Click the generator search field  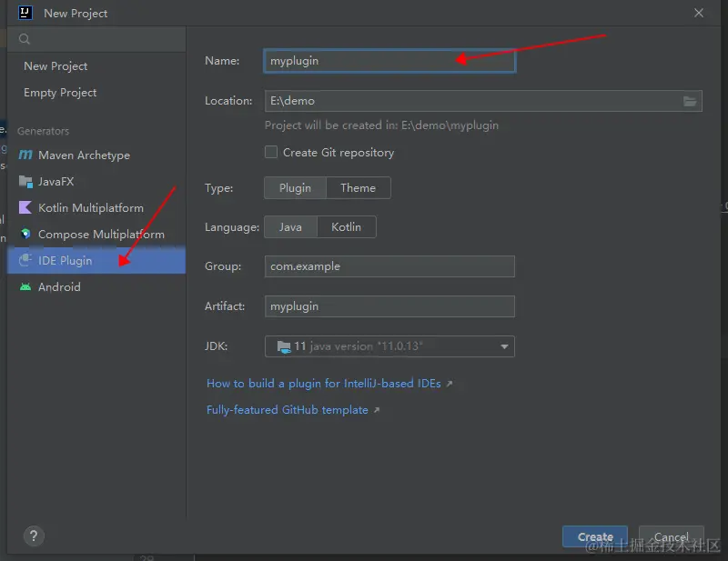click(96, 39)
